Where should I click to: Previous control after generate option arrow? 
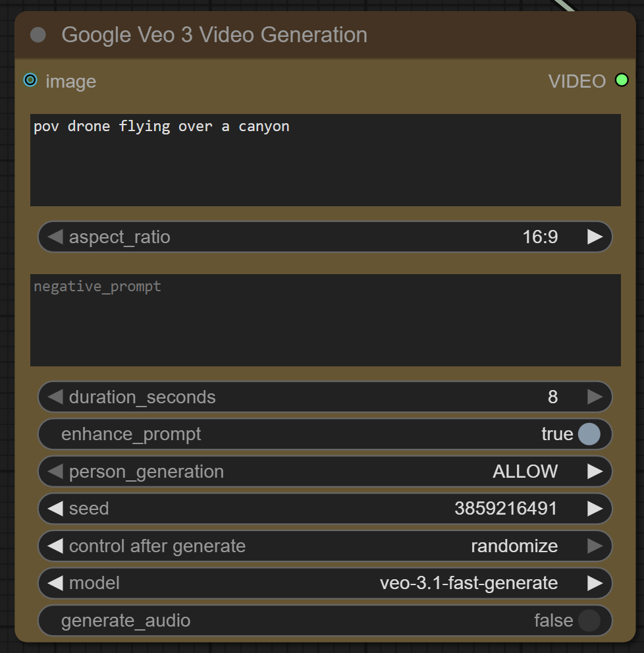(55, 546)
